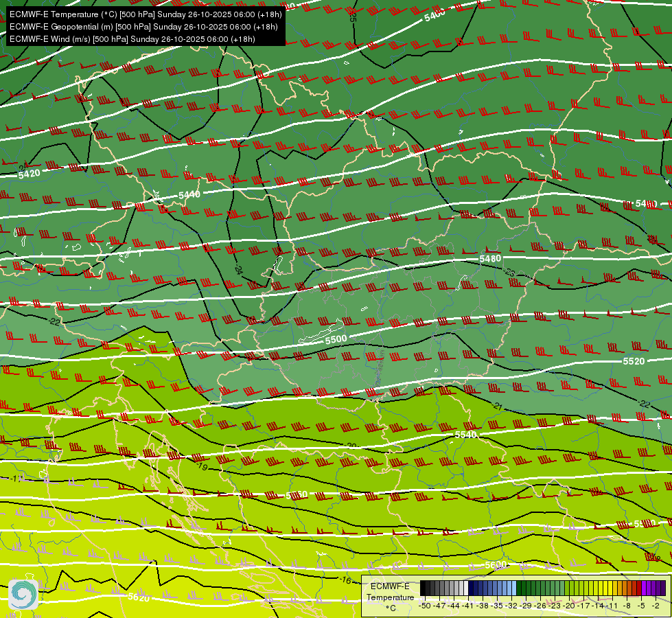This screenshot has height=618, width=672.
Task: Click the -2 value on the legend scale
Action: (656, 606)
